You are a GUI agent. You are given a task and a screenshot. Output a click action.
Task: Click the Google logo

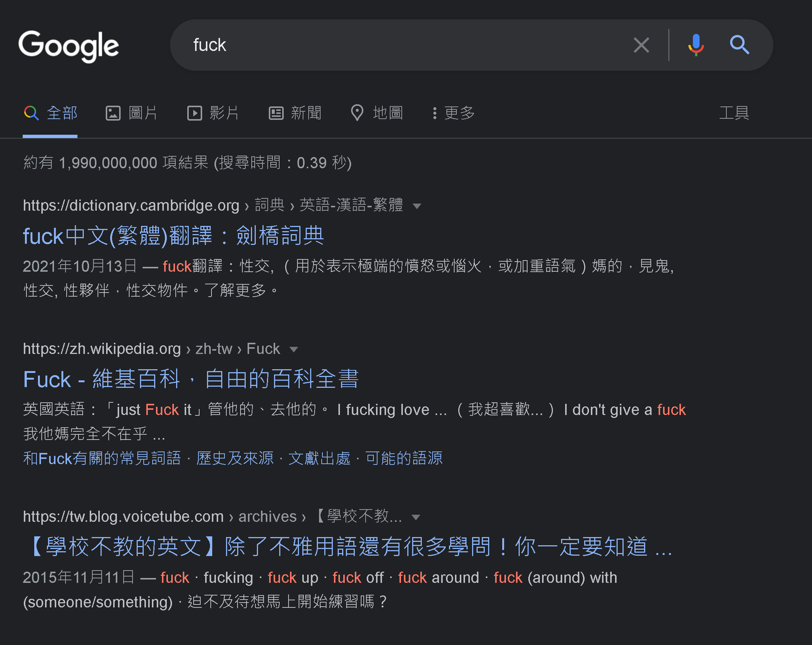(x=69, y=46)
